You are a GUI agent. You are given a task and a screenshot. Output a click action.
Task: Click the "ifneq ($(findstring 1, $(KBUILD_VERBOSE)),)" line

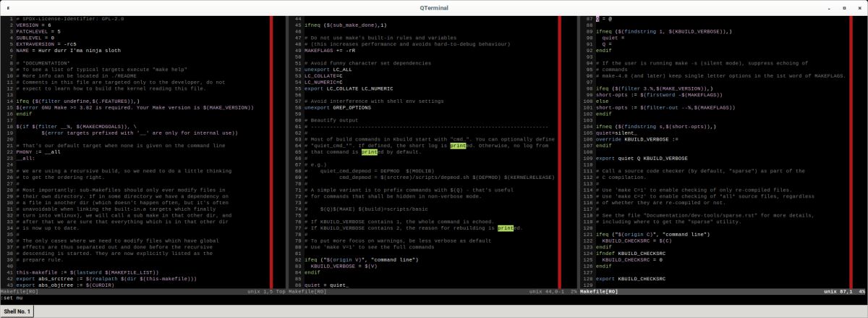[664, 31]
